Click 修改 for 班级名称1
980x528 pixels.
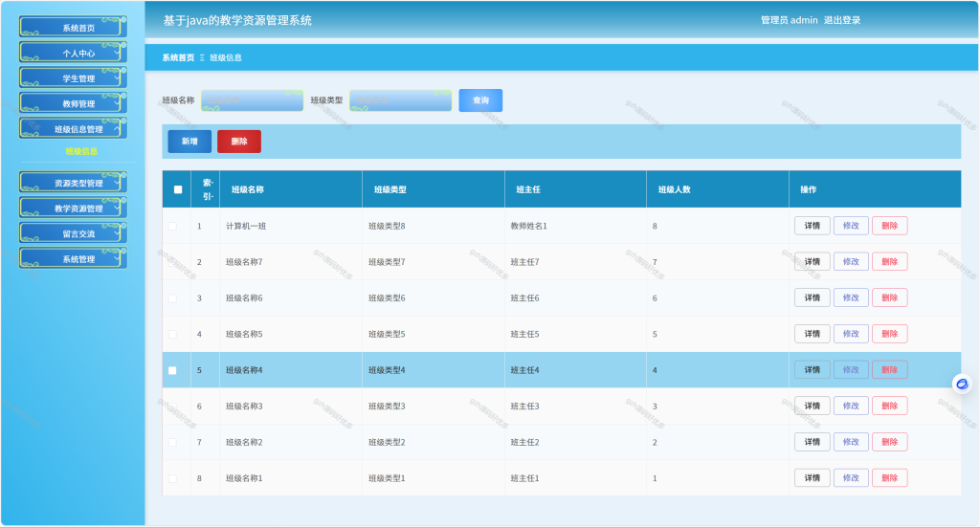coord(851,478)
